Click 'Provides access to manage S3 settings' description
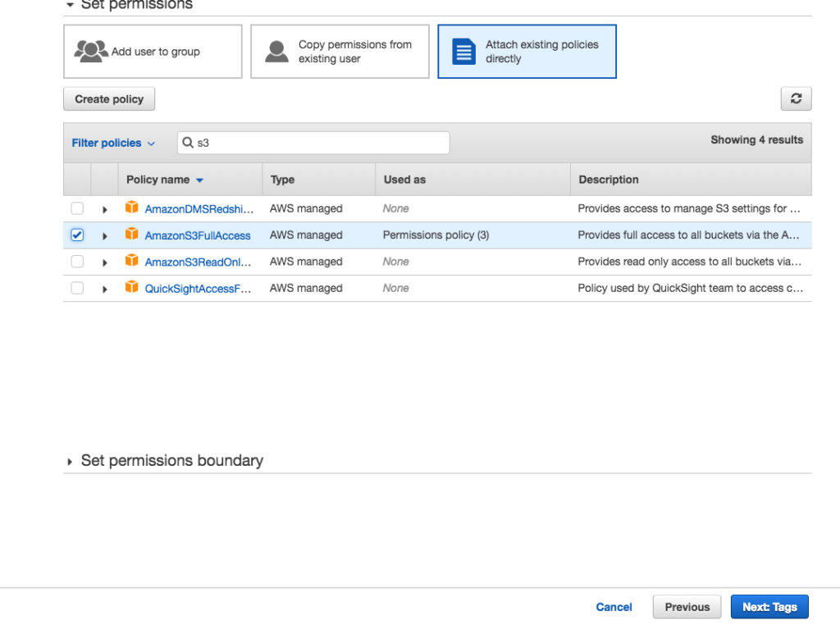This screenshot has width=840, height=625. coord(688,208)
